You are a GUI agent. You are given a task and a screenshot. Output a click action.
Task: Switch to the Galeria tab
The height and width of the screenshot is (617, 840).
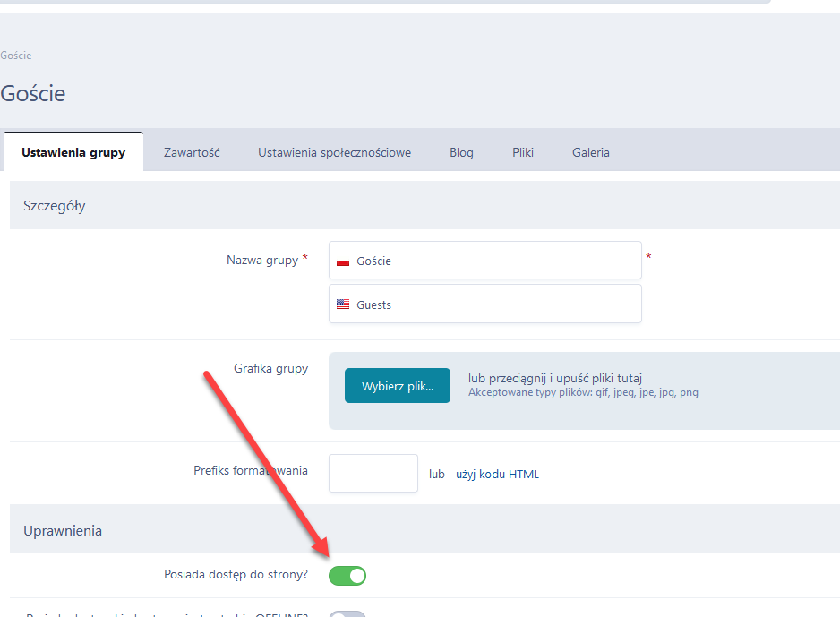point(591,152)
